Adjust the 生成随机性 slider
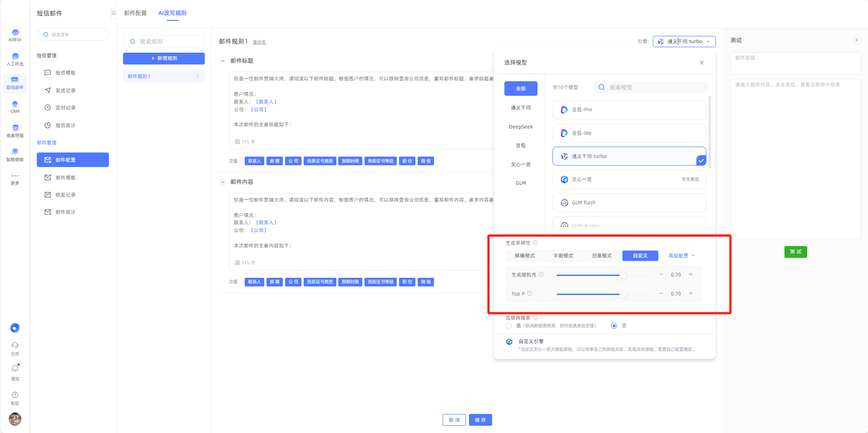The image size is (868, 433). pos(604,275)
